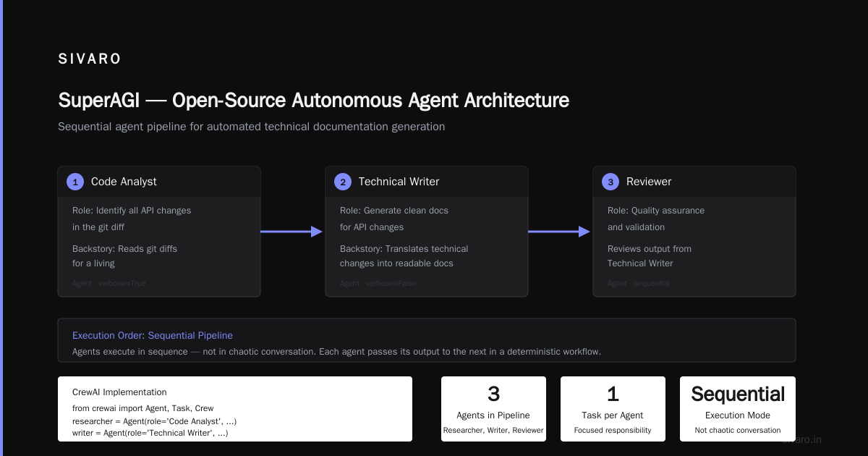Click 'Agents execute in sequence' description
868x456 pixels.
pyautogui.click(x=336, y=352)
